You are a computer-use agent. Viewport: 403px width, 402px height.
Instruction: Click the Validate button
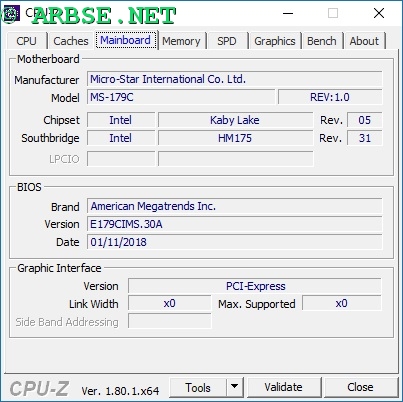284,387
